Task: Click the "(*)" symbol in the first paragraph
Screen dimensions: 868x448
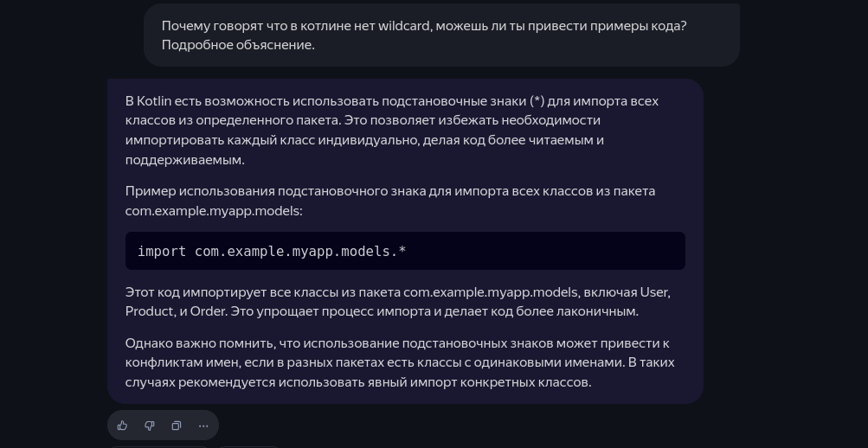Action: click(x=537, y=101)
